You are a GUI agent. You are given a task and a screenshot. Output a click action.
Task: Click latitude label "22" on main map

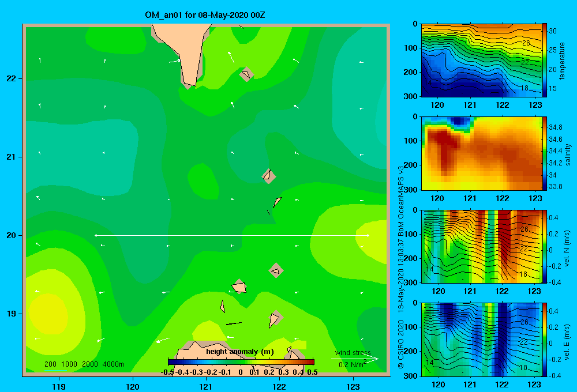pos(11,78)
